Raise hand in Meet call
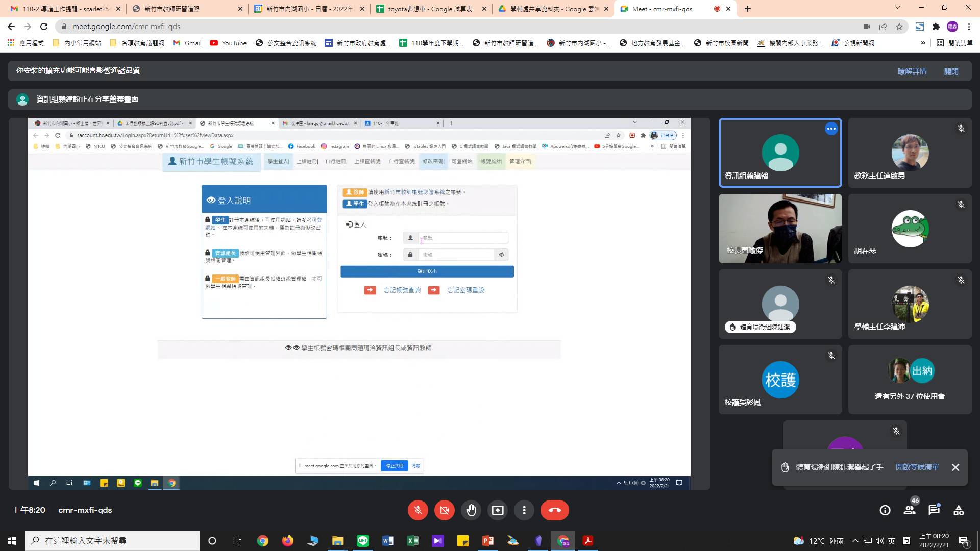Image resolution: width=980 pixels, height=551 pixels. [x=471, y=510]
